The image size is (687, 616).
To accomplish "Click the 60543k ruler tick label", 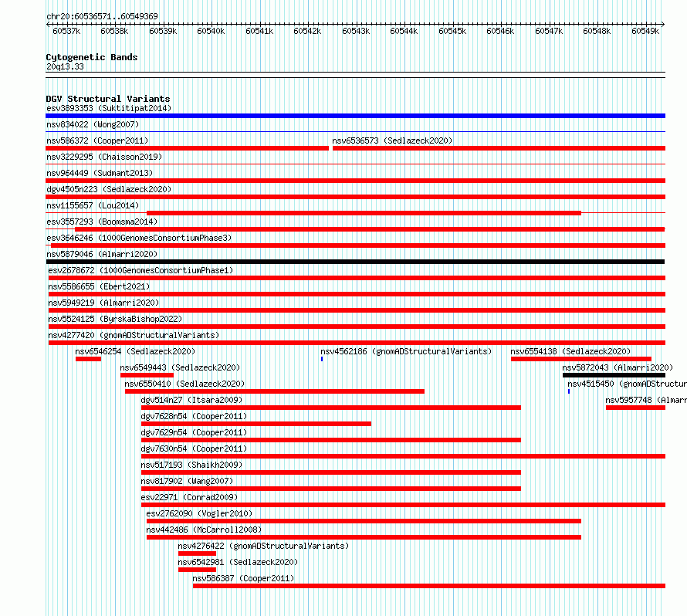I will (x=356, y=31).
